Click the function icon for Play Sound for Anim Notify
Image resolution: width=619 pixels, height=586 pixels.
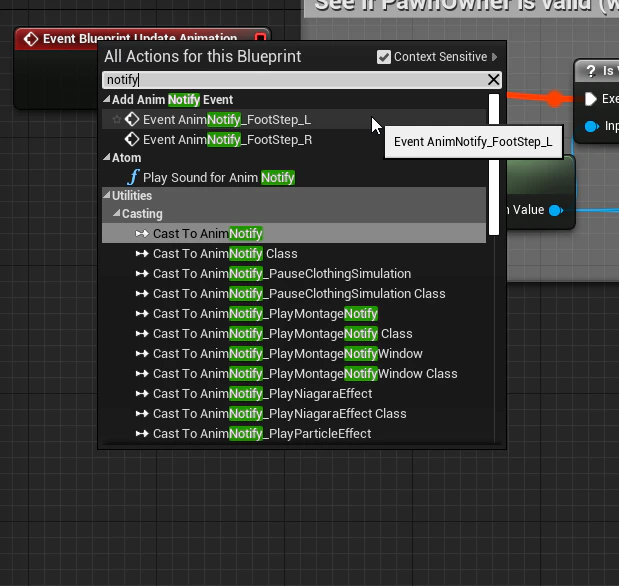[133, 177]
